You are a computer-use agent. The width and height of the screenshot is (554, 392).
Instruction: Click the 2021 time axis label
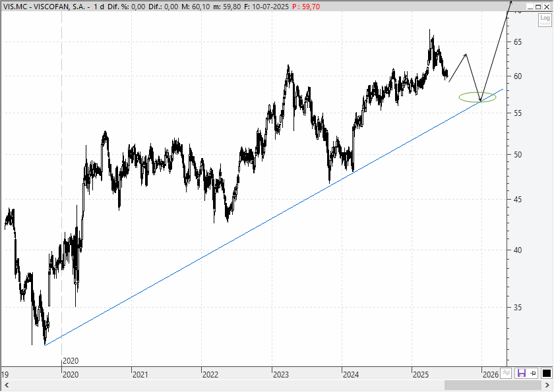click(x=140, y=374)
